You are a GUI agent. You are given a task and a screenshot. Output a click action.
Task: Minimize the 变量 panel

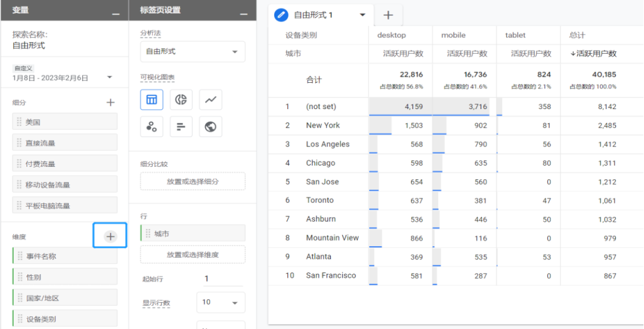point(116,14)
